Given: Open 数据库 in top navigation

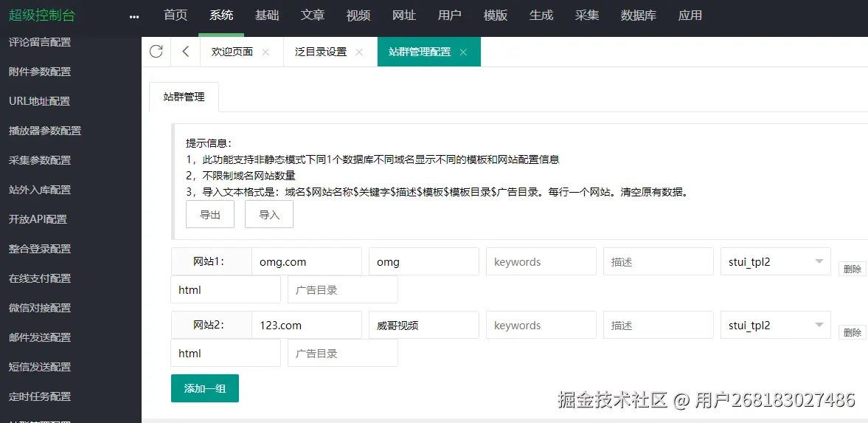Looking at the screenshot, I should [638, 16].
